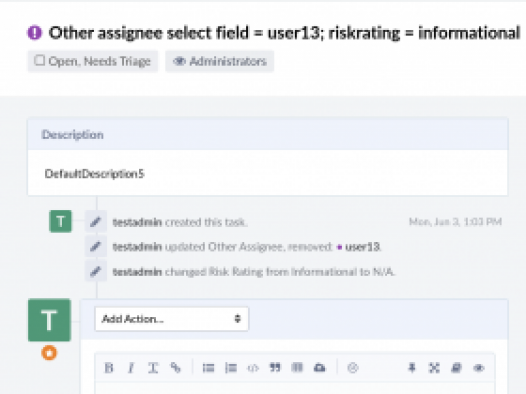
Task: Click the upload file toolbar icon
Action: click(x=319, y=368)
